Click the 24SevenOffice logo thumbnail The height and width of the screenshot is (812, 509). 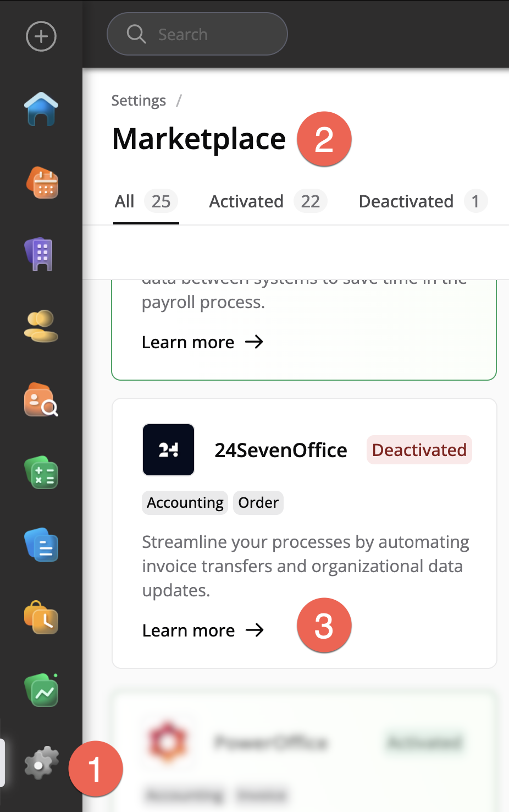[x=168, y=450]
